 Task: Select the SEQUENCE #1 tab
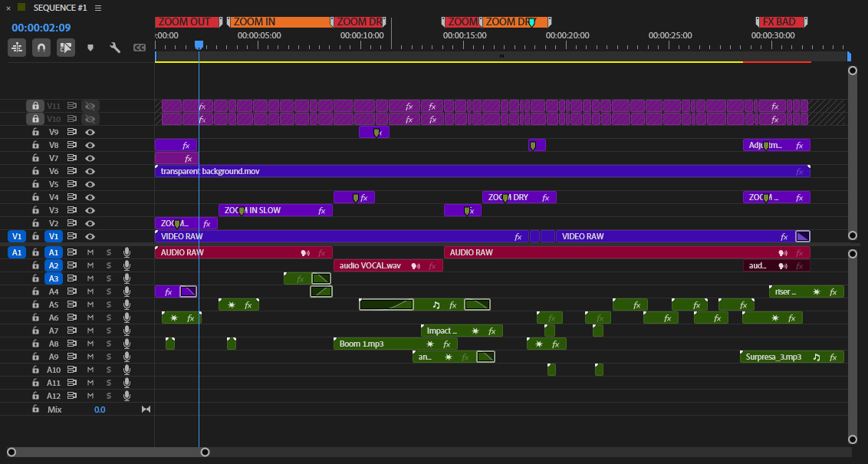61,8
